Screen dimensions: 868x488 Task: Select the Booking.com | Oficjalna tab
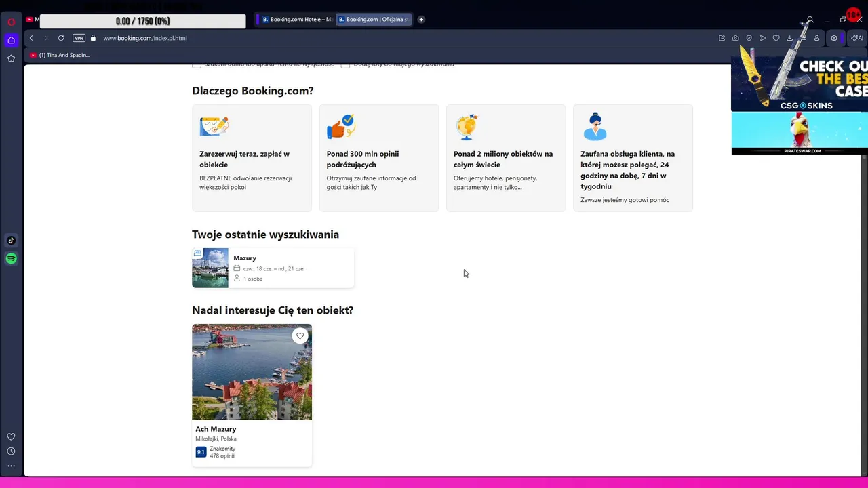click(373, 20)
